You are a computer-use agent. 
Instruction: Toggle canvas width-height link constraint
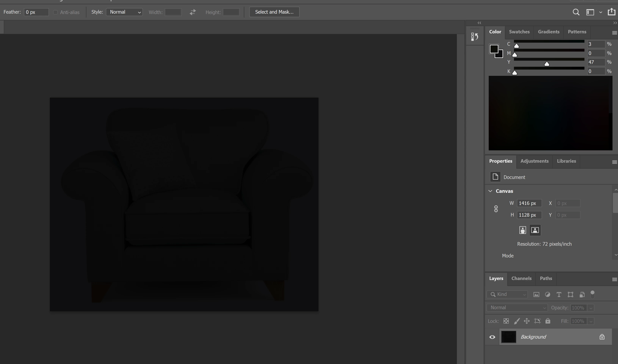(x=496, y=209)
